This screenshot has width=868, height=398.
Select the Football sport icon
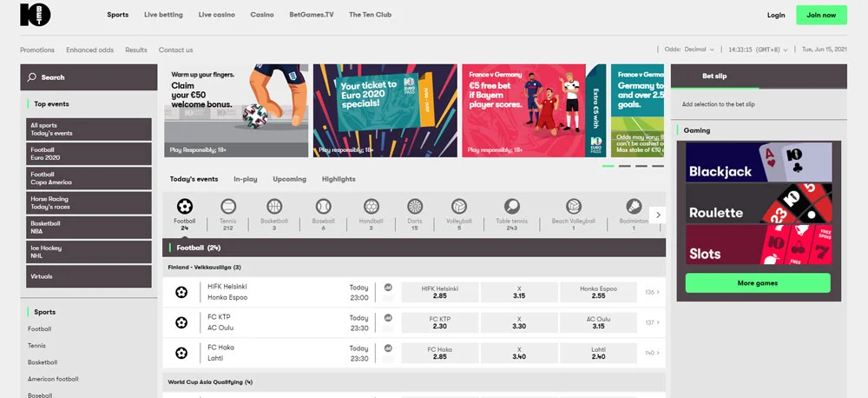click(184, 207)
